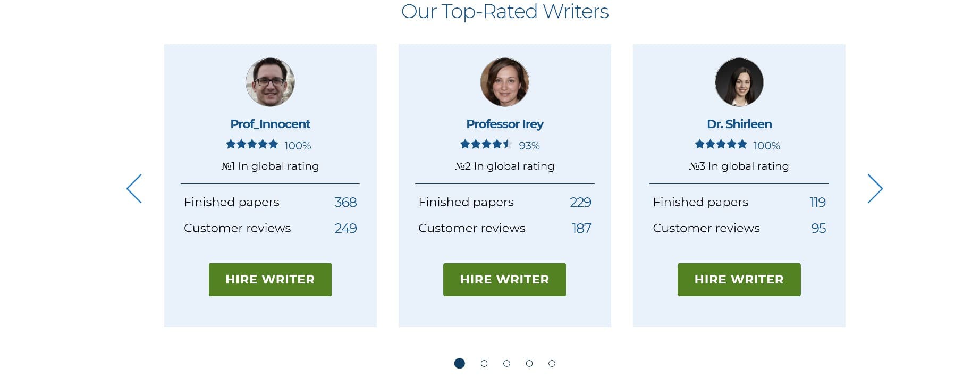Jump to the fifth carousel slide dot

[552, 363]
